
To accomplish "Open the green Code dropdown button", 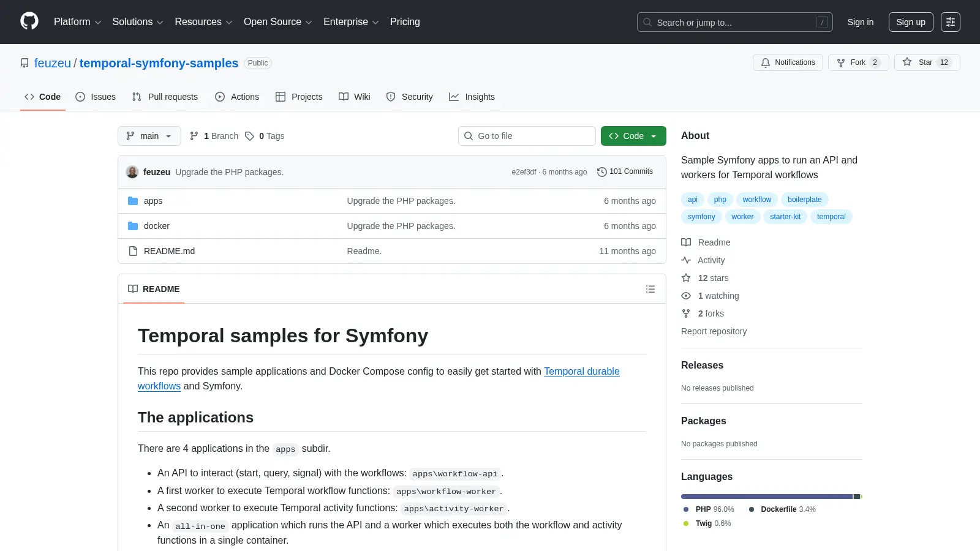I will click(633, 136).
